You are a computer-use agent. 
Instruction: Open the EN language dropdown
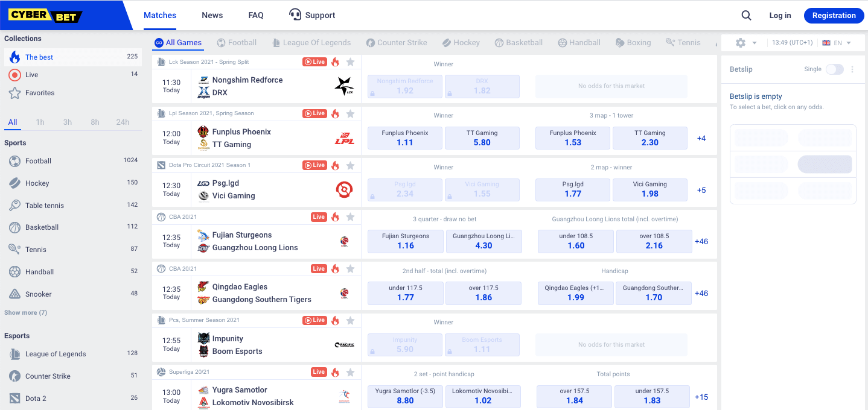838,42
